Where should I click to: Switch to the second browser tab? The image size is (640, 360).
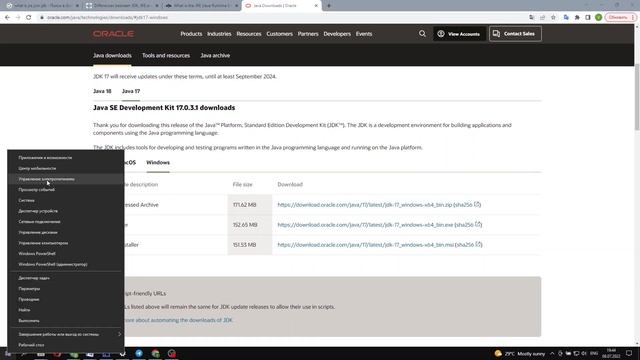[121, 6]
